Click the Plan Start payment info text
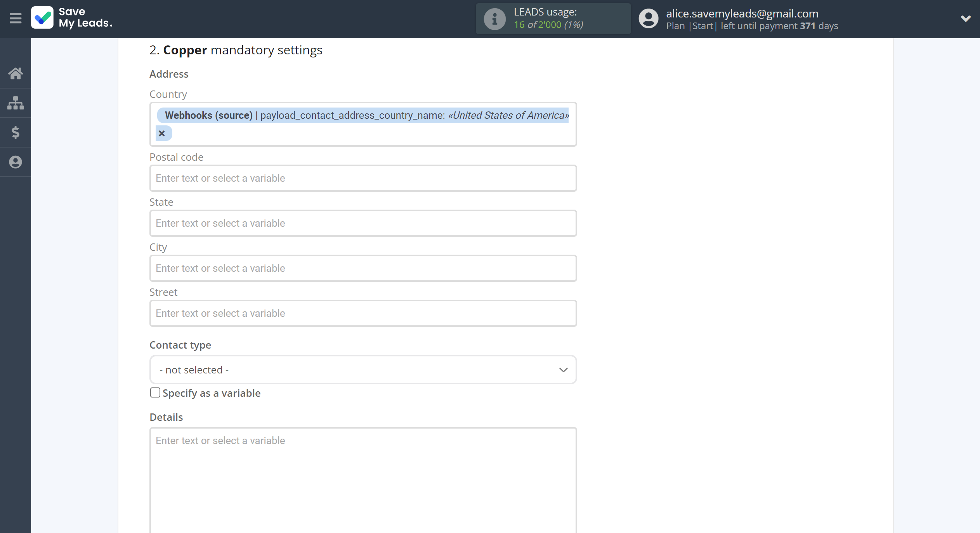The image size is (980, 533). (x=752, y=26)
